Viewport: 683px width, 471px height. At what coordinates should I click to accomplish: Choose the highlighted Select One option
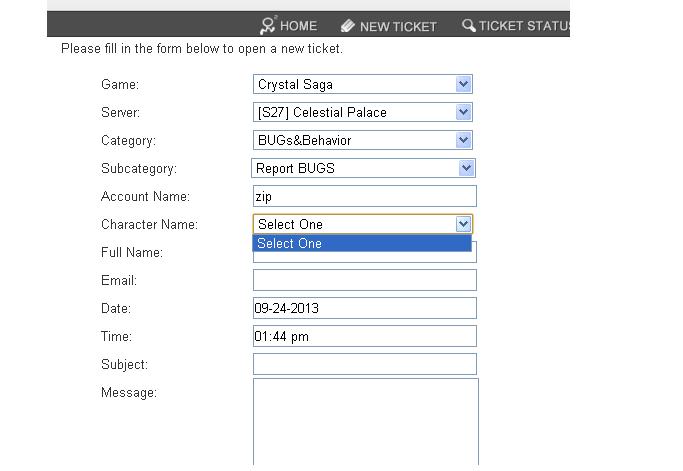click(x=361, y=244)
